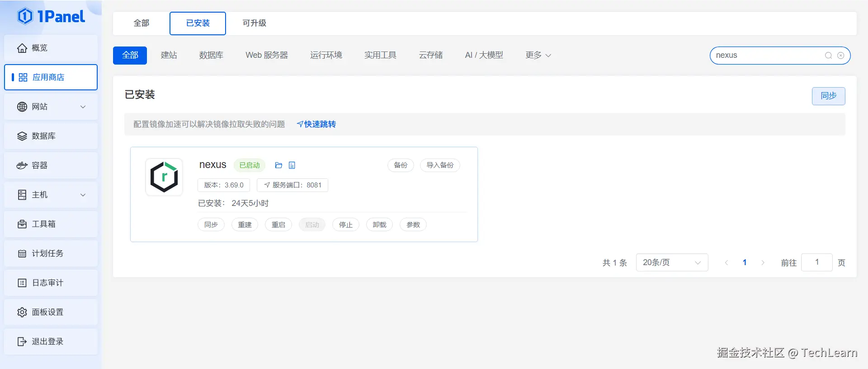Go to the next page arrow
The height and width of the screenshot is (369, 868).
(x=763, y=262)
